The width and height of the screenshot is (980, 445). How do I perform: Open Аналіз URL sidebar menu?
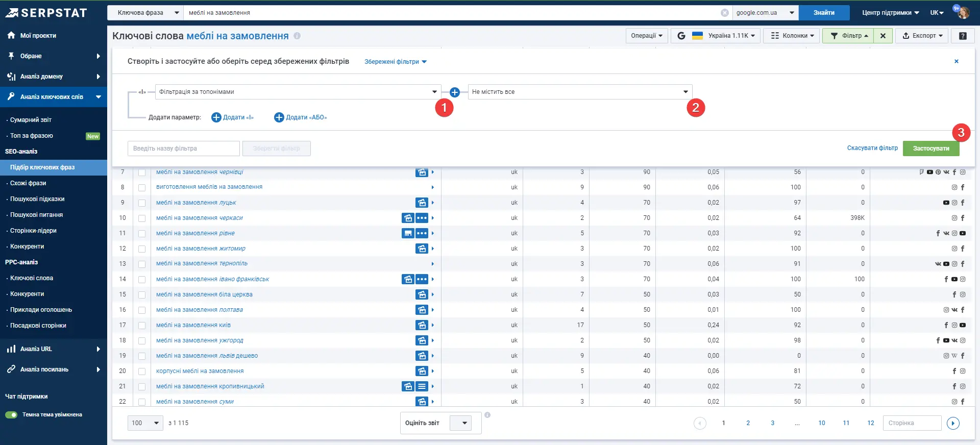click(x=54, y=349)
